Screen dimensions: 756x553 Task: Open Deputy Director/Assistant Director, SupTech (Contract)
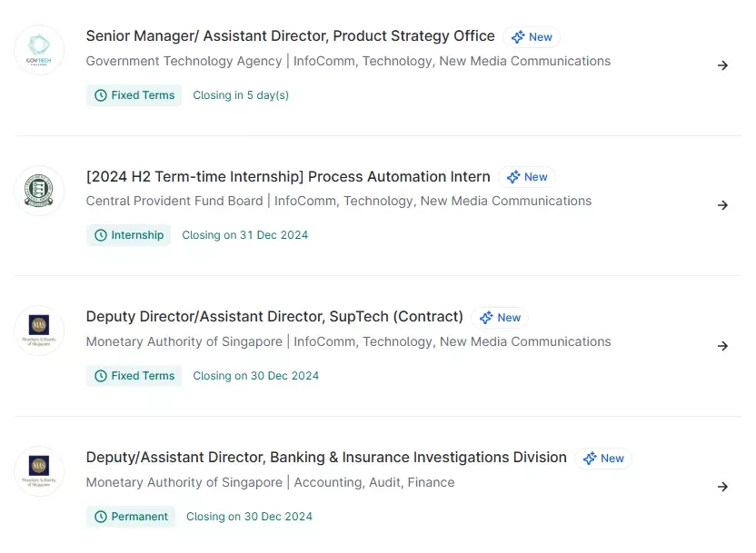click(x=274, y=317)
